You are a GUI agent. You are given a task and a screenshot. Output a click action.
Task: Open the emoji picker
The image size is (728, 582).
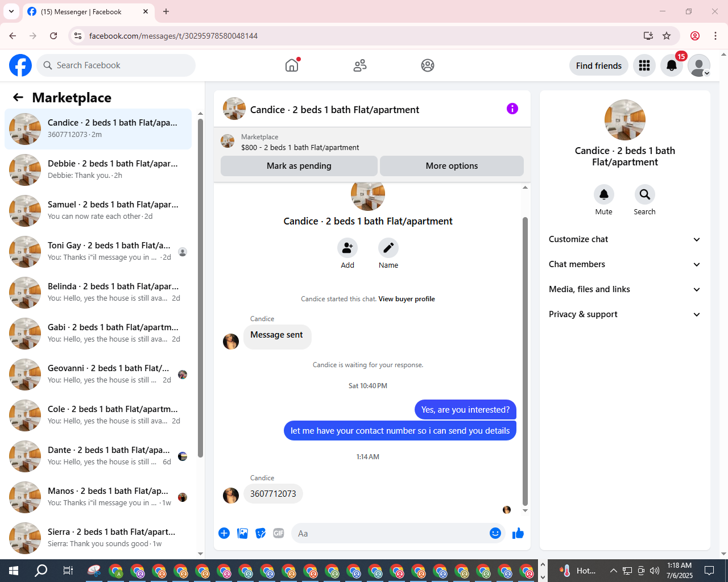tap(495, 533)
